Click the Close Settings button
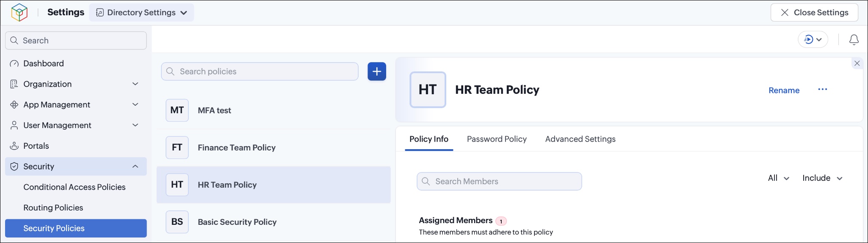This screenshot has width=868, height=243. click(x=814, y=13)
